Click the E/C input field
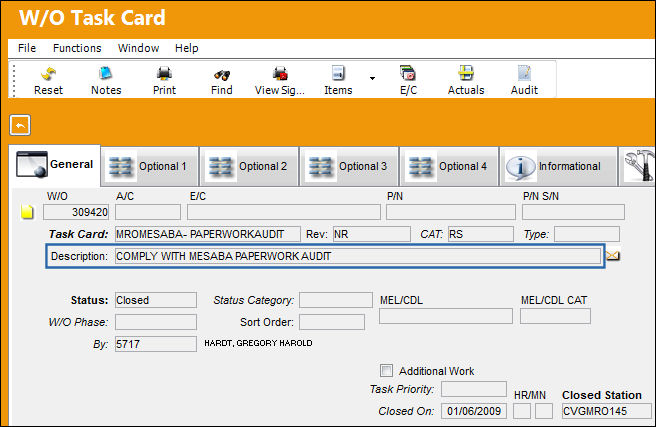 [284, 212]
